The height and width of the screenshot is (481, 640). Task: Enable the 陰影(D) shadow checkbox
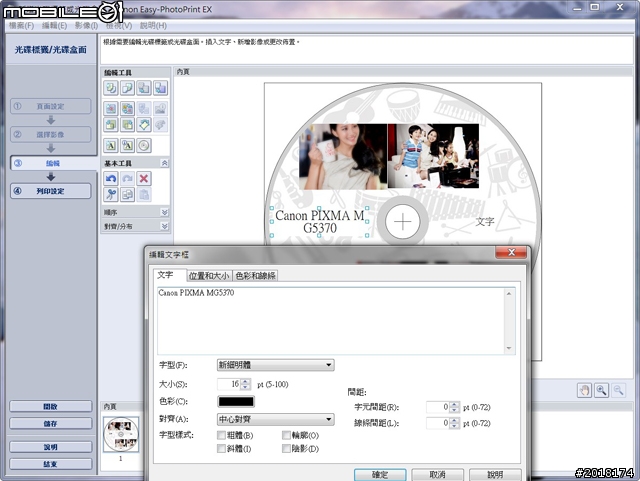286,449
